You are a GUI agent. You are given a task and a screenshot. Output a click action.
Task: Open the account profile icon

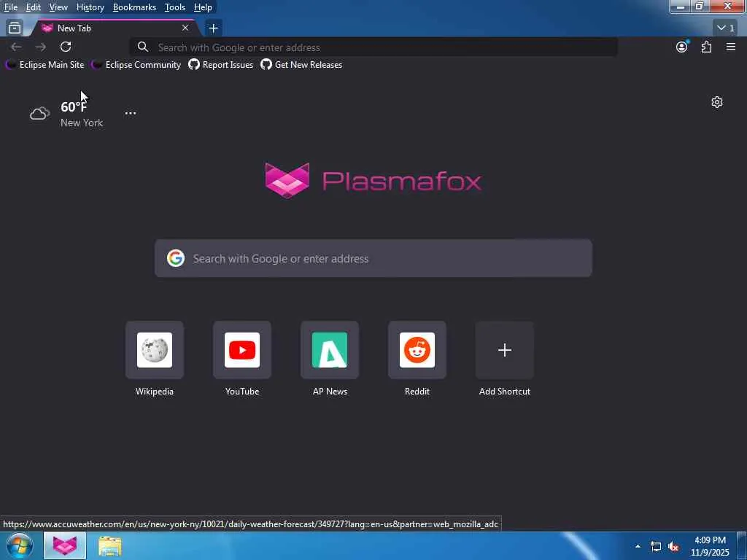tap(682, 47)
